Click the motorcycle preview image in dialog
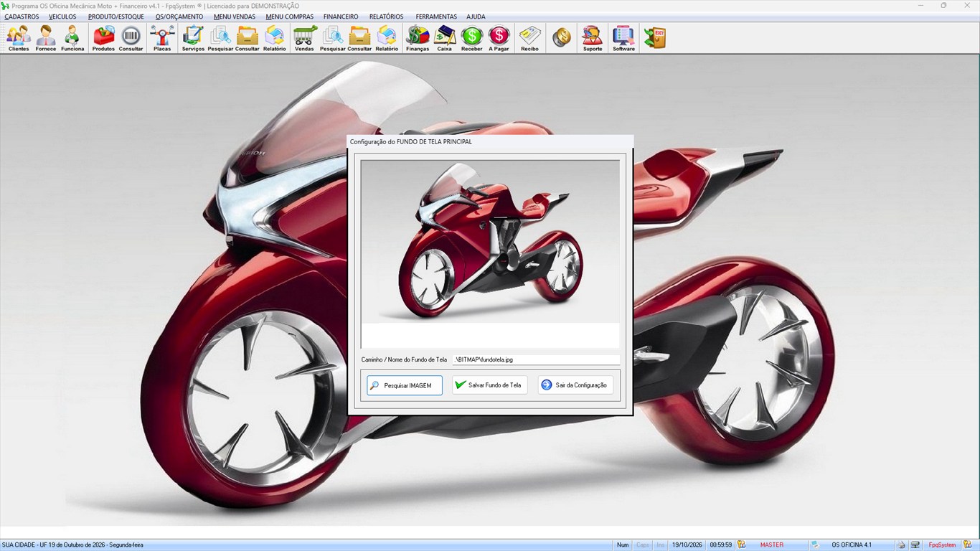980x551 pixels. [x=490, y=254]
